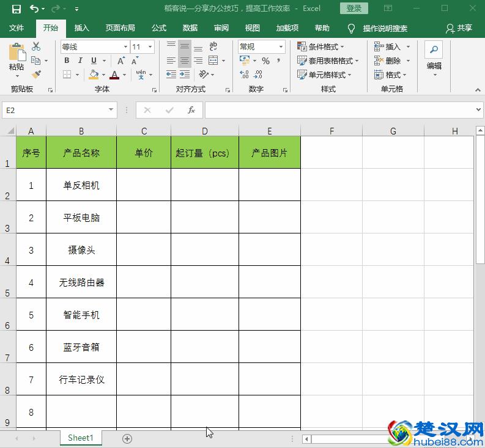Open the 插入 cells dropdown arrow
The height and width of the screenshot is (448, 485).
pyautogui.click(x=408, y=46)
